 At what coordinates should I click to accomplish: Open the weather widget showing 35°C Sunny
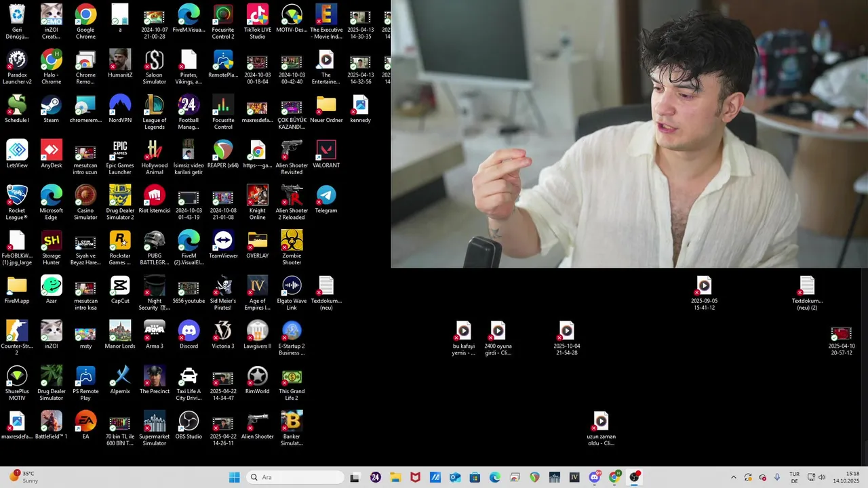point(24,477)
